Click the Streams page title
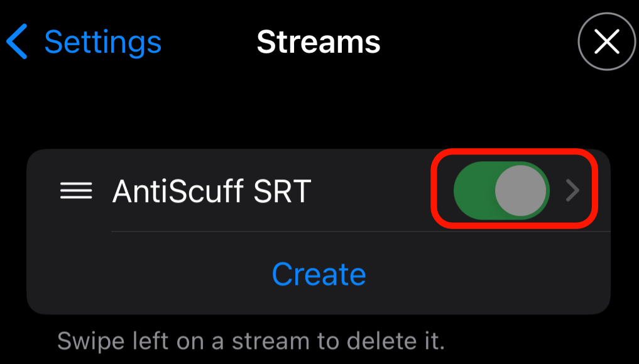Viewport: 639px width, 364px height. [x=319, y=43]
